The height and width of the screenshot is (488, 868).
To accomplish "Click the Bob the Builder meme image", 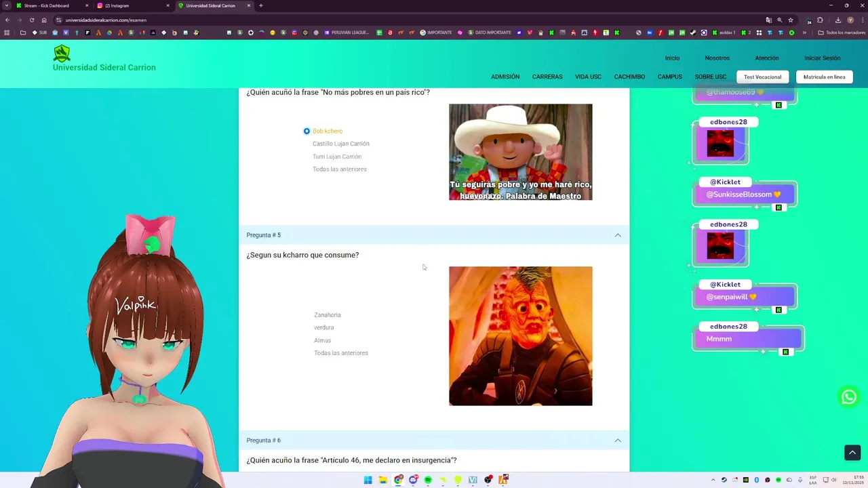I will point(521,152).
